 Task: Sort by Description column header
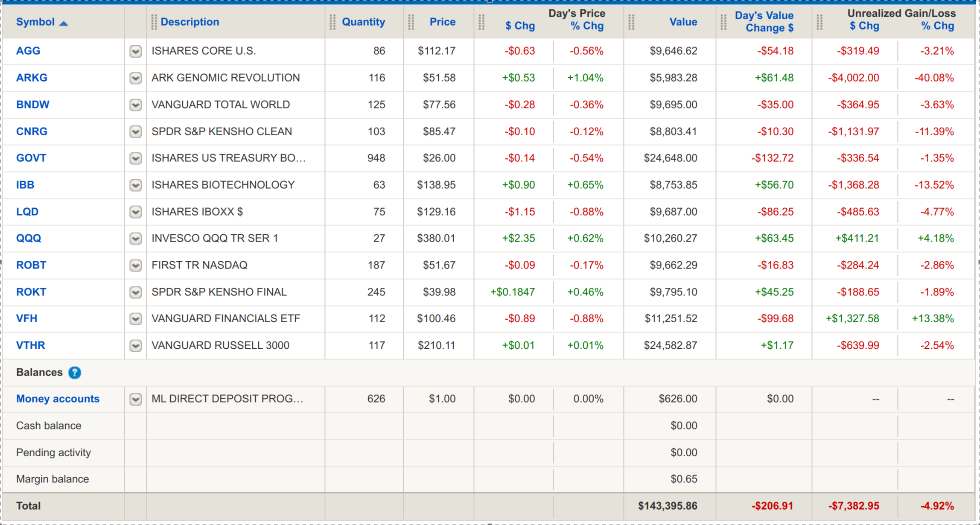click(190, 22)
